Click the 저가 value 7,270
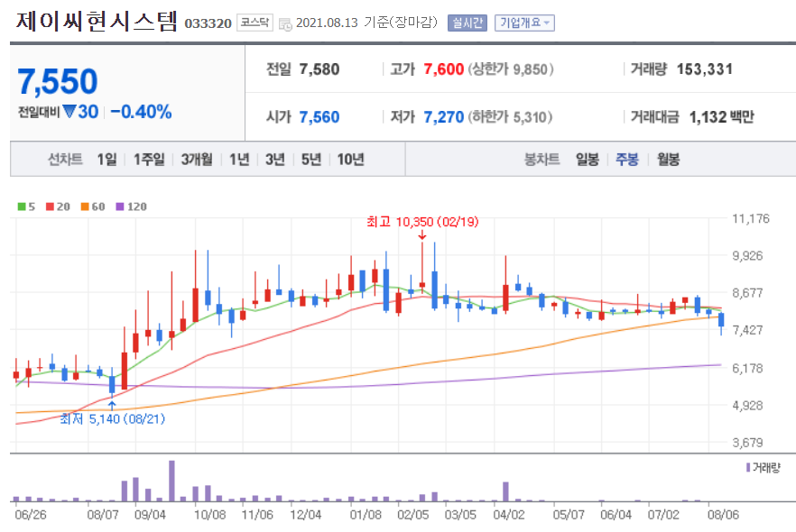Viewport: 796px width, 532px height. (x=444, y=117)
